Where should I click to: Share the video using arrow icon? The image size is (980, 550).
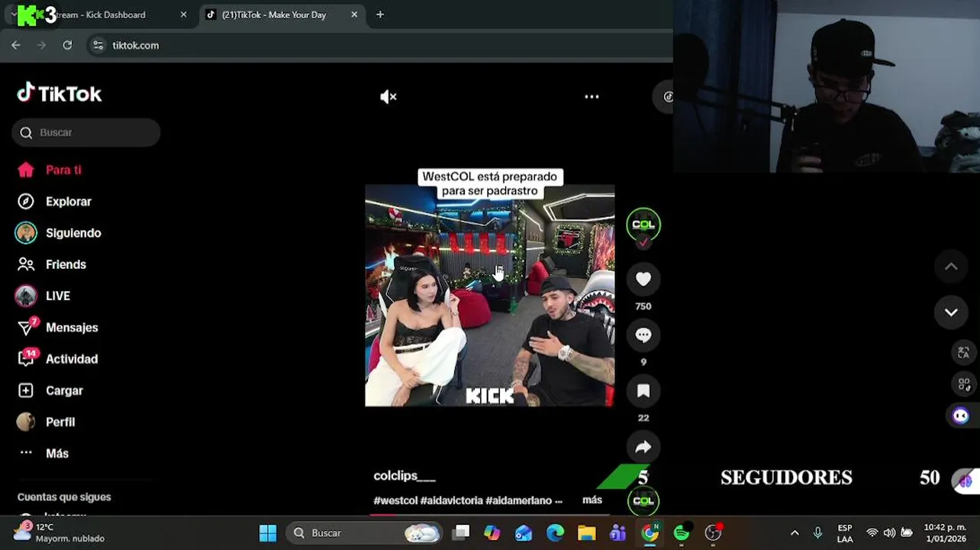pyautogui.click(x=643, y=447)
